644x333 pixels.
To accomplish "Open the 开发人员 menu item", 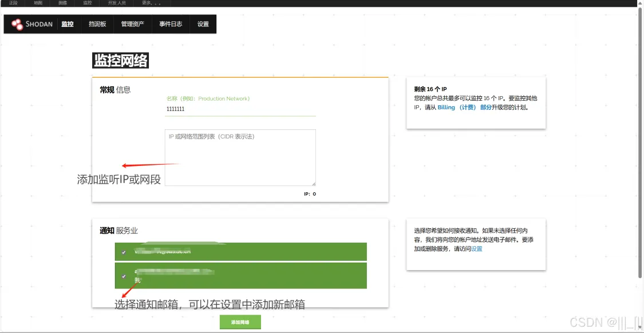I will [x=116, y=3].
